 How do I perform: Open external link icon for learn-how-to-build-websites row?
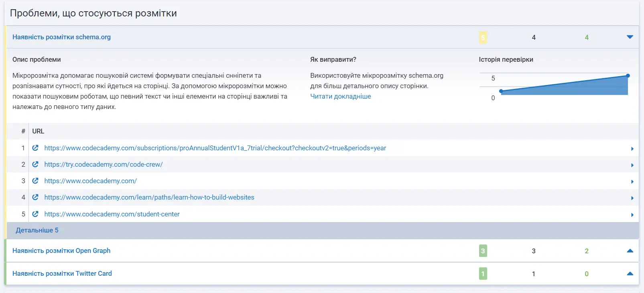(x=35, y=197)
